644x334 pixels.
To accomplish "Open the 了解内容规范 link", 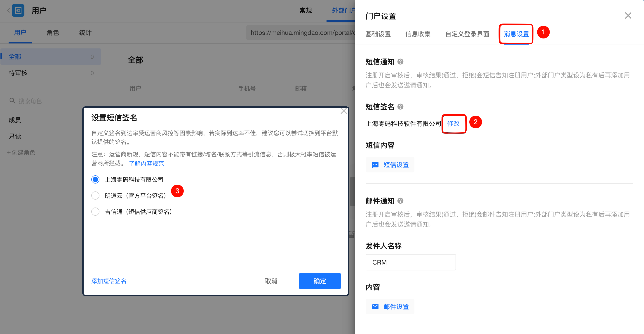I will 146,164.
